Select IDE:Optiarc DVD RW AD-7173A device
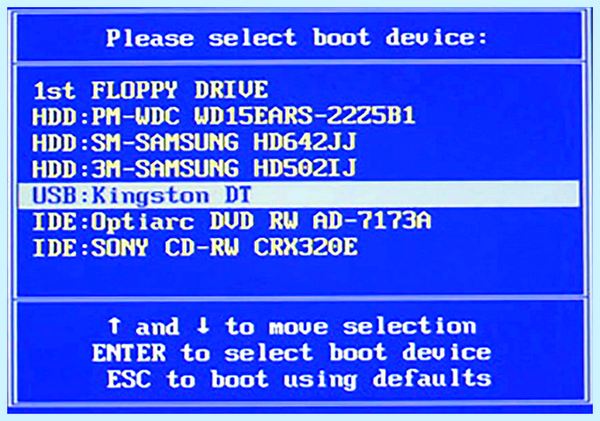 tap(232, 221)
